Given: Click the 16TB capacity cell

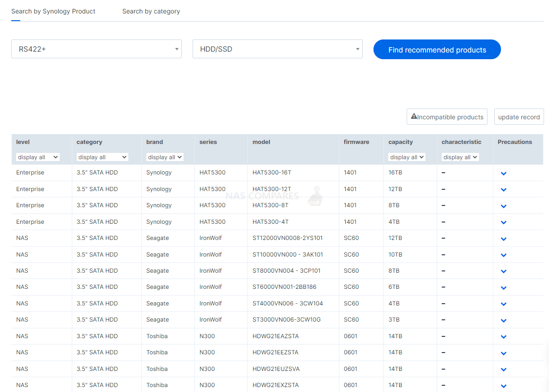Looking at the screenshot, I should point(395,172).
